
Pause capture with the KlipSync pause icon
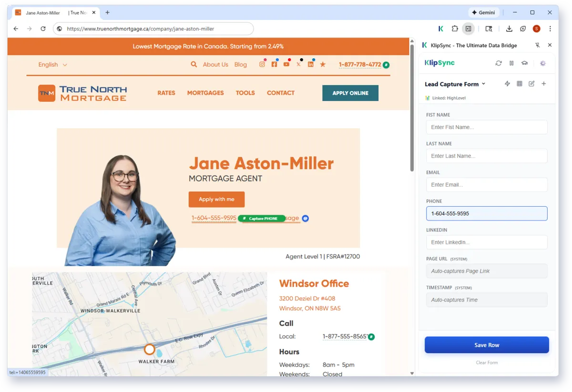coord(511,63)
